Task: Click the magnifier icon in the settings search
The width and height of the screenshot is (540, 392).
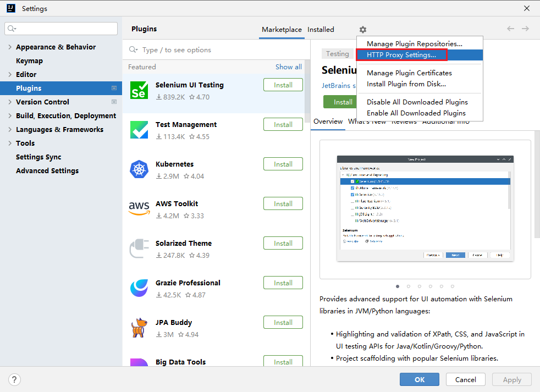Action: pos(12,29)
